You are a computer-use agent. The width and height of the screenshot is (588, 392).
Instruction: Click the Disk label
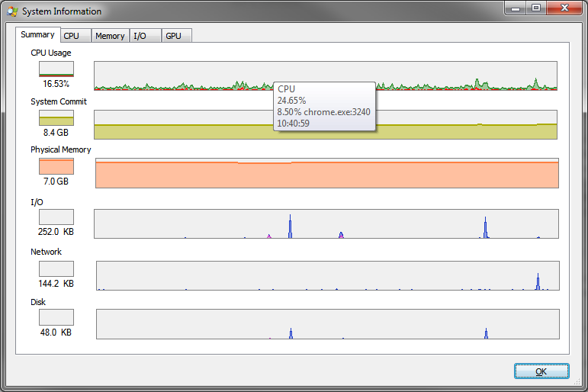[x=38, y=302]
